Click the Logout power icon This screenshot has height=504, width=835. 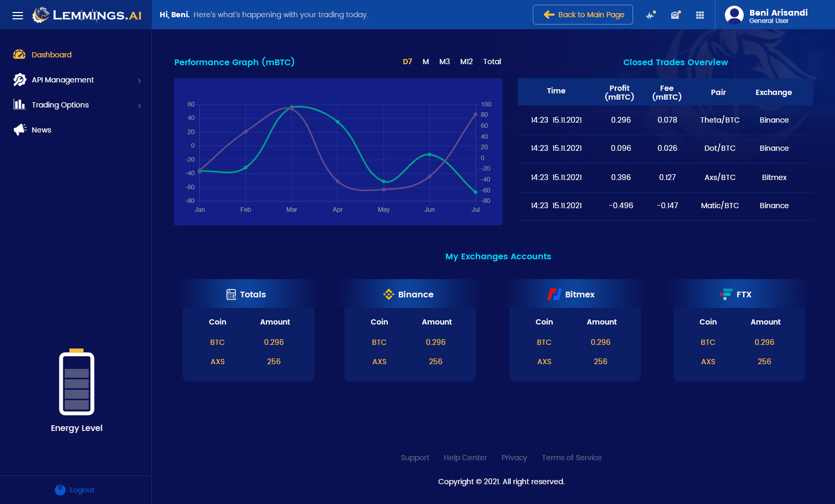click(60, 489)
